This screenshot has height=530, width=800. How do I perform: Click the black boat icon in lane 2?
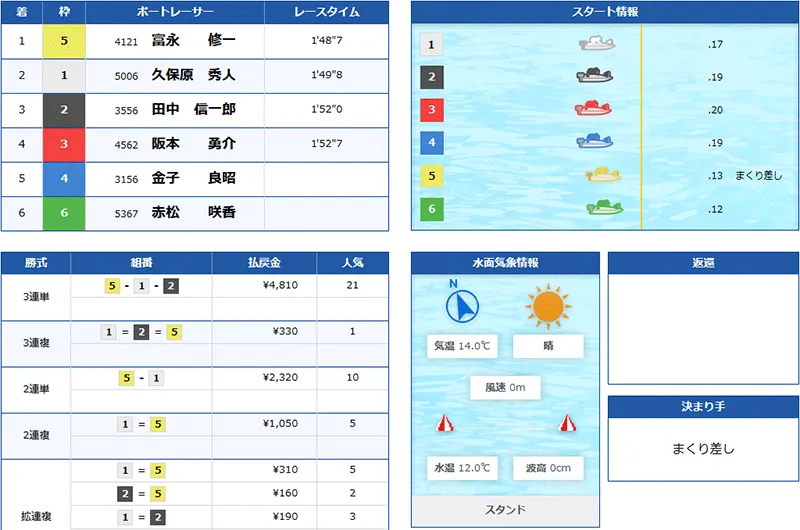click(x=595, y=75)
